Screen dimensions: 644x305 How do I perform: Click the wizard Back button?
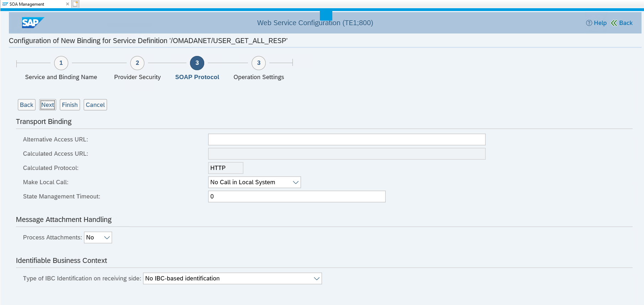point(27,105)
